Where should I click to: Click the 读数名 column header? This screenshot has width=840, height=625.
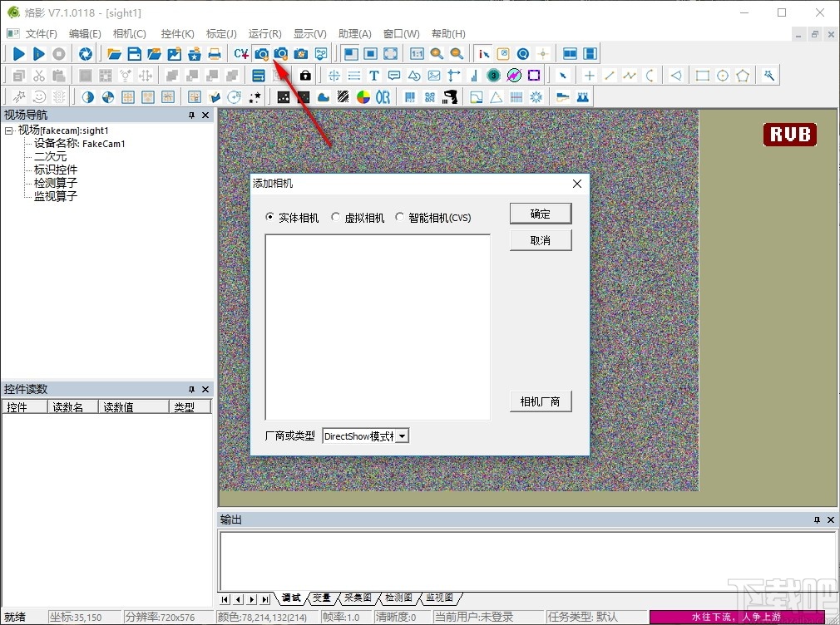click(73, 407)
